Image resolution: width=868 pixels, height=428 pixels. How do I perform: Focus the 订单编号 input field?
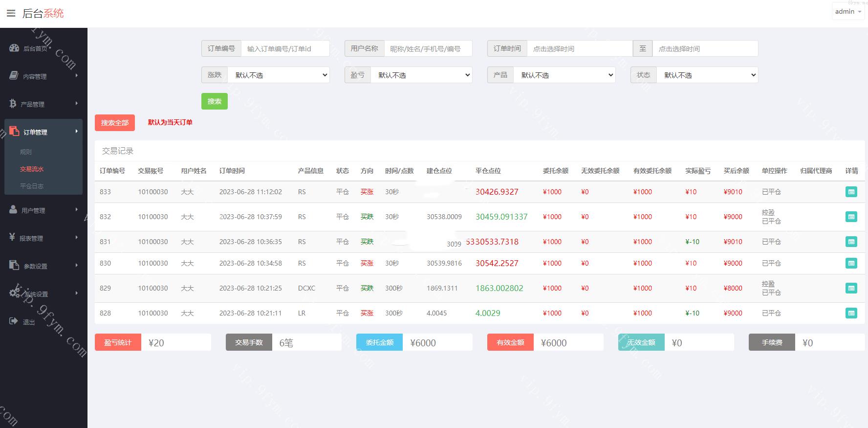(x=285, y=49)
